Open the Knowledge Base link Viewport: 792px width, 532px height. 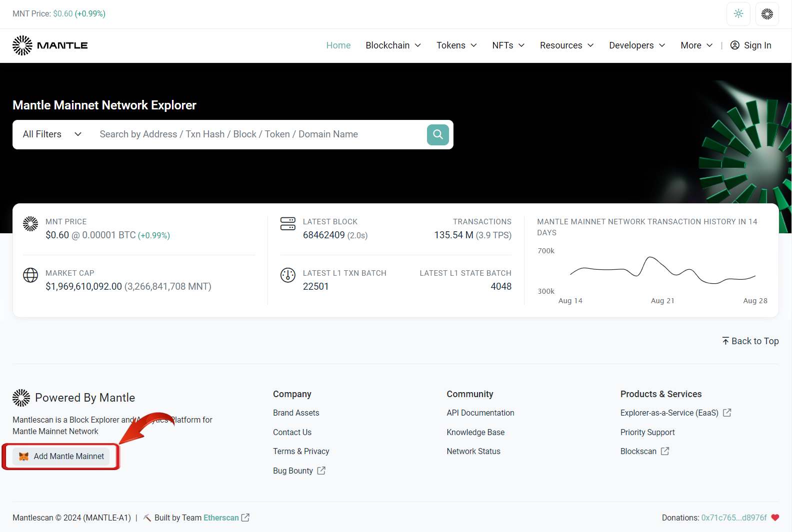(x=475, y=432)
